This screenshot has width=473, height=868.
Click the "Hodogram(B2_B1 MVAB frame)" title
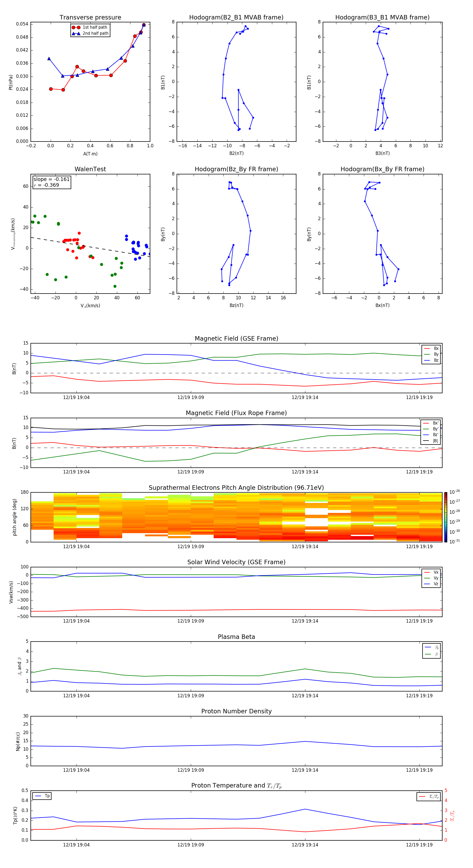point(236,18)
